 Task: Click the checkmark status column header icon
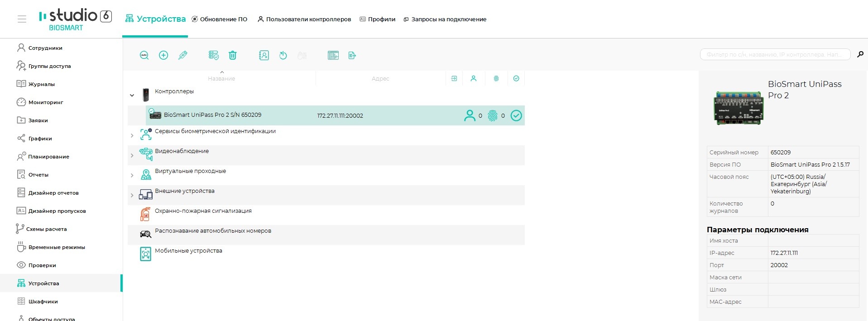click(x=516, y=78)
